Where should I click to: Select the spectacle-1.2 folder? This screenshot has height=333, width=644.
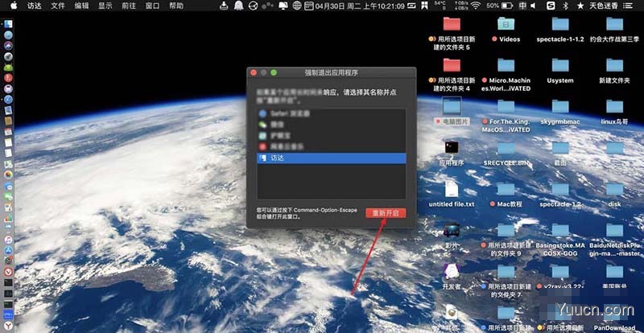(x=560, y=194)
